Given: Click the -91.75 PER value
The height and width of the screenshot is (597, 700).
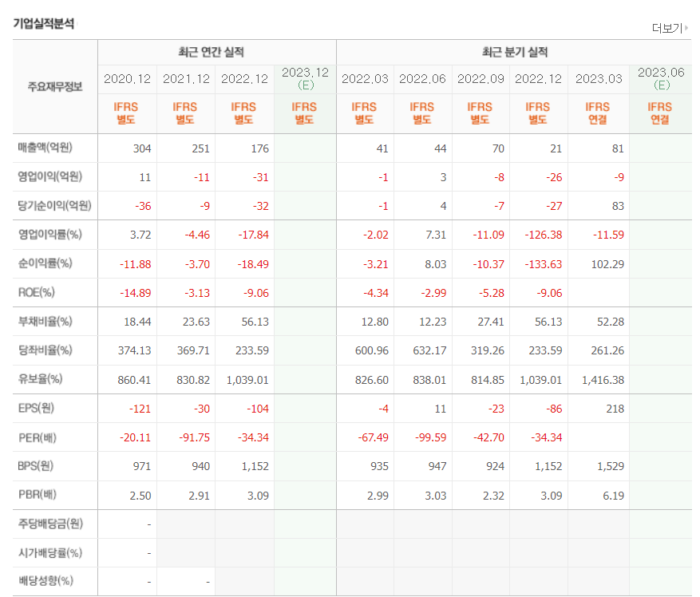Looking at the screenshot, I should (194, 437).
